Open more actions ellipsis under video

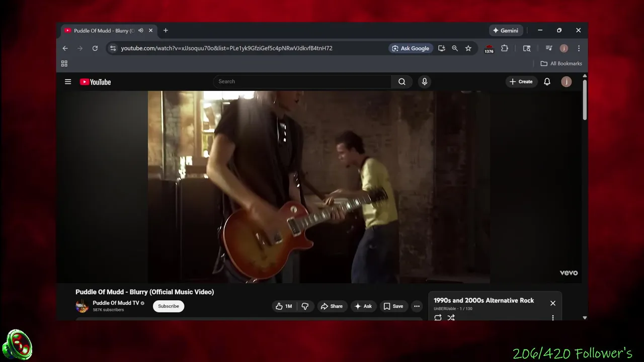(417, 306)
